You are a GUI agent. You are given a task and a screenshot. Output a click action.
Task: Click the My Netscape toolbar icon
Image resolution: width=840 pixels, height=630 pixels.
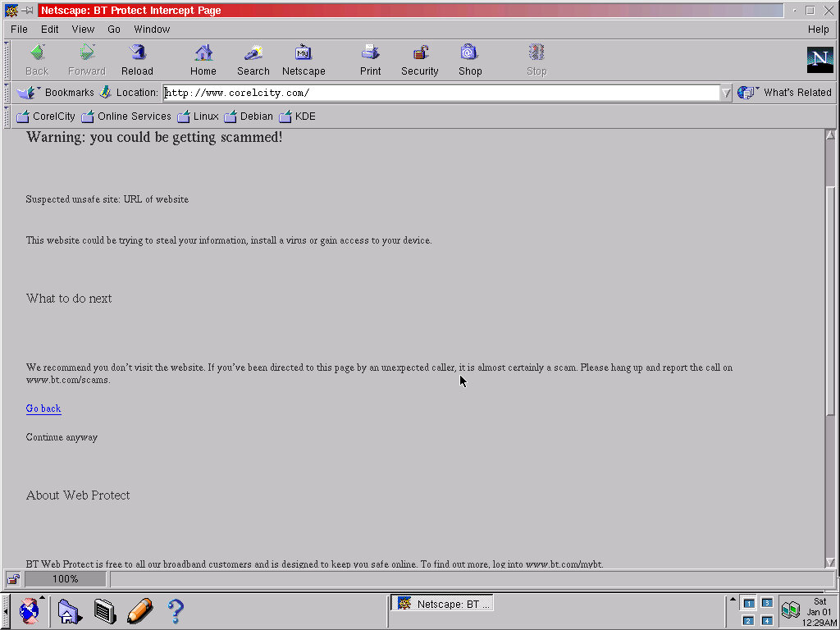coord(304,60)
